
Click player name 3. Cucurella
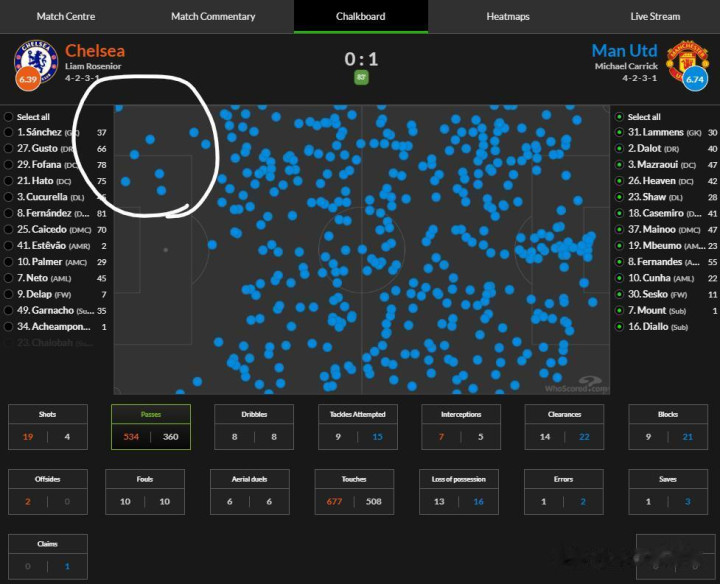42,197
